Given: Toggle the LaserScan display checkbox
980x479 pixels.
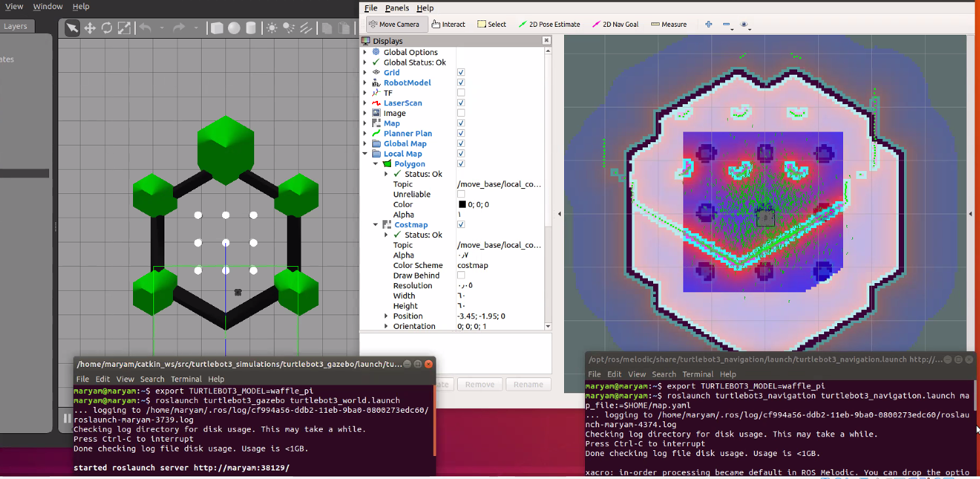Looking at the screenshot, I should point(461,103).
